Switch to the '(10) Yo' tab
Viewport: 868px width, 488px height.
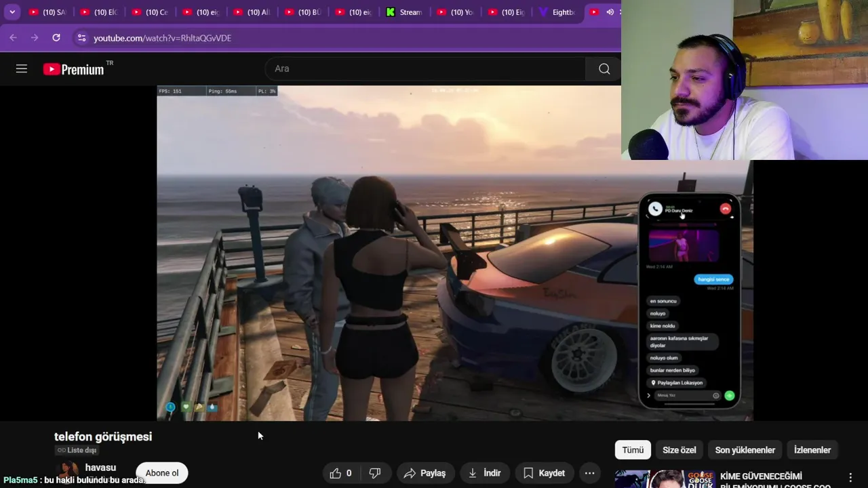[x=455, y=12]
